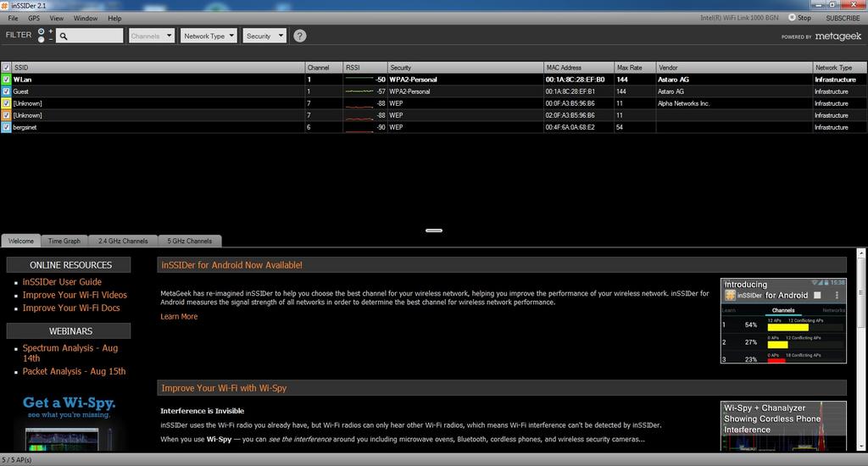Uncheck the bergsinet network checkbox
868x466 pixels.
(6, 127)
